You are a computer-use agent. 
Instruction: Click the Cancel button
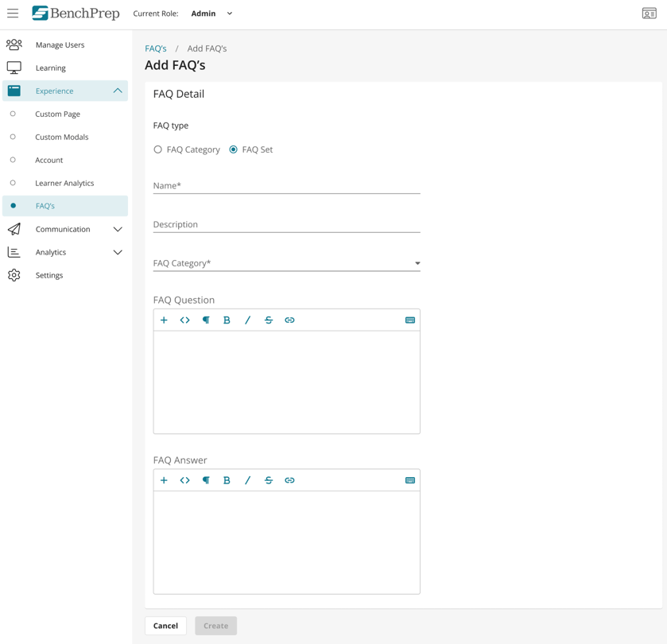[x=165, y=626]
